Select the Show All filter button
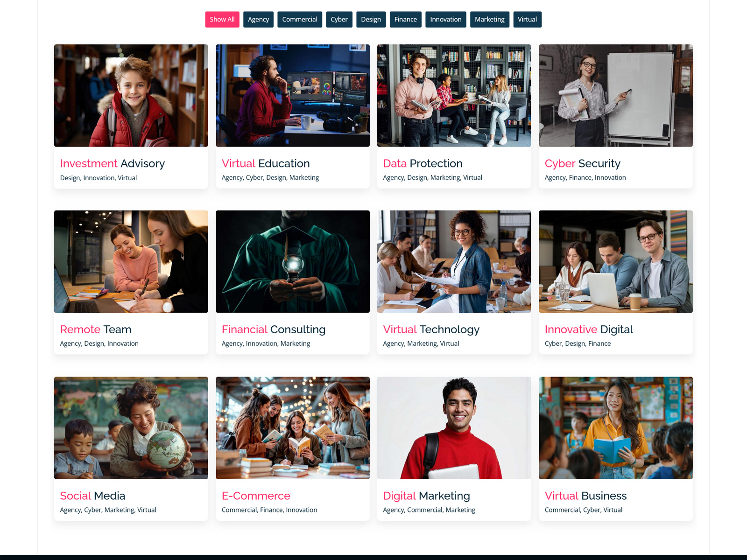 click(x=222, y=20)
